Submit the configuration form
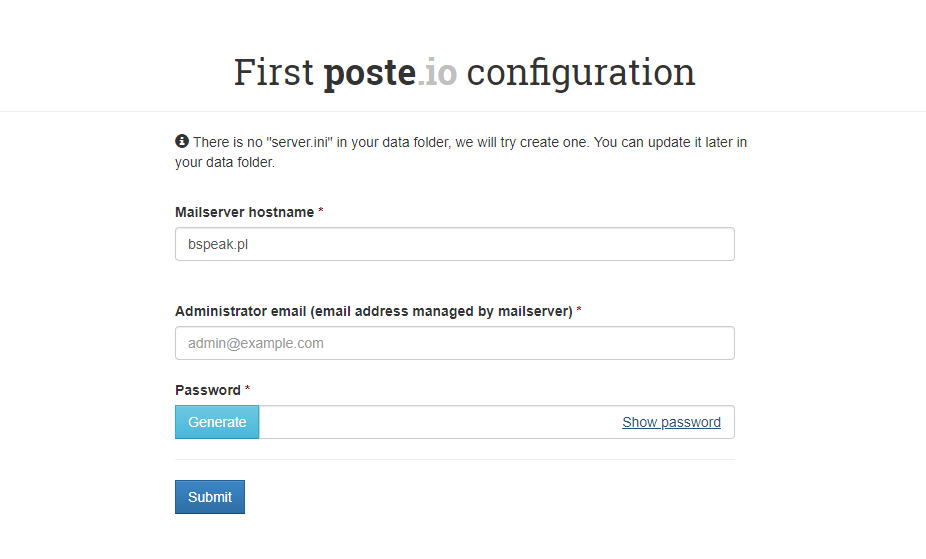 210,497
